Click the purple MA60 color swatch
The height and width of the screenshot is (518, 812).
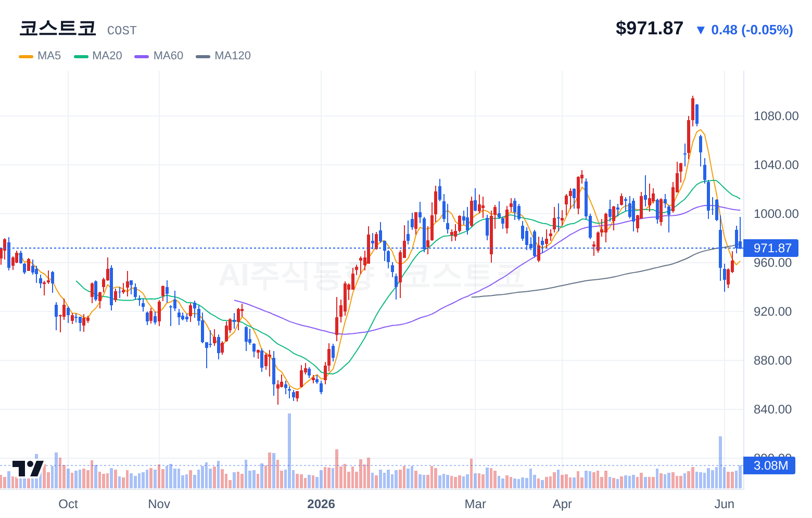(142, 56)
